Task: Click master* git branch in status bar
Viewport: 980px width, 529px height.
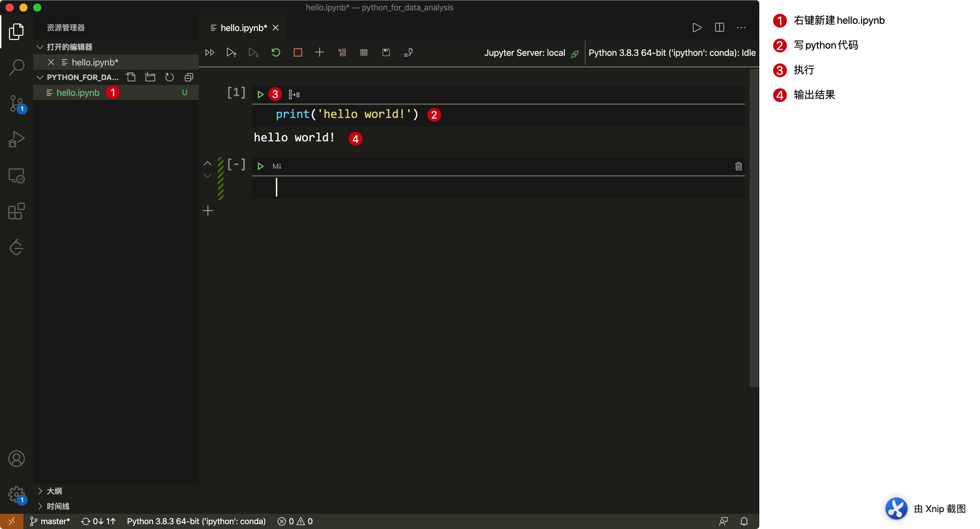Action: point(50,521)
